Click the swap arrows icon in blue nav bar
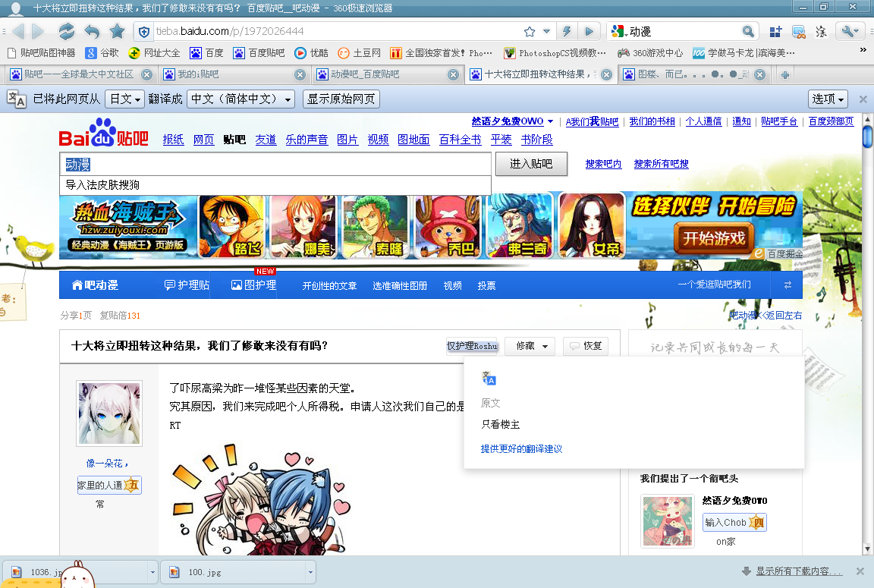 pos(788,285)
